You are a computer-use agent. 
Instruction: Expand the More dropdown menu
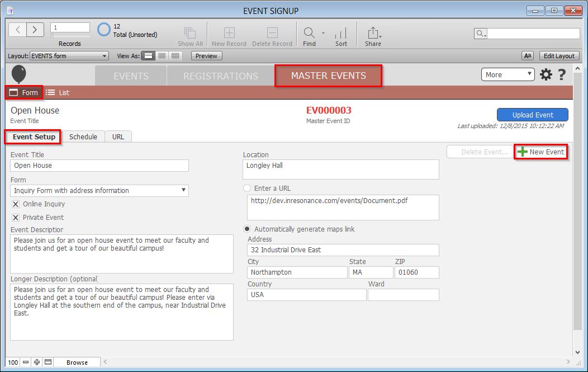pyautogui.click(x=508, y=74)
